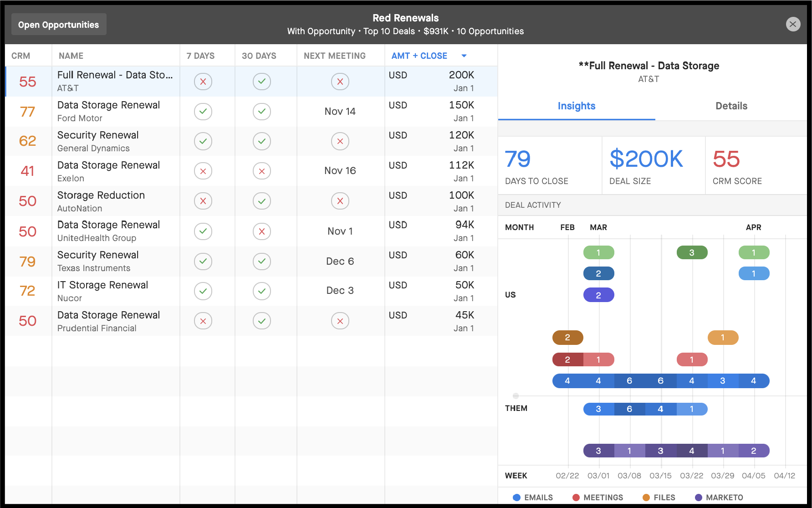Click dark green 3 activity pill
This screenshot has width=812, height=508.
click(692, 252)
